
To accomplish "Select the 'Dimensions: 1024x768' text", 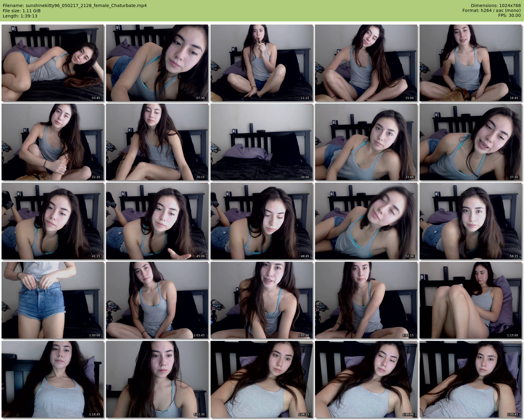I will click(x=496, y=6).
